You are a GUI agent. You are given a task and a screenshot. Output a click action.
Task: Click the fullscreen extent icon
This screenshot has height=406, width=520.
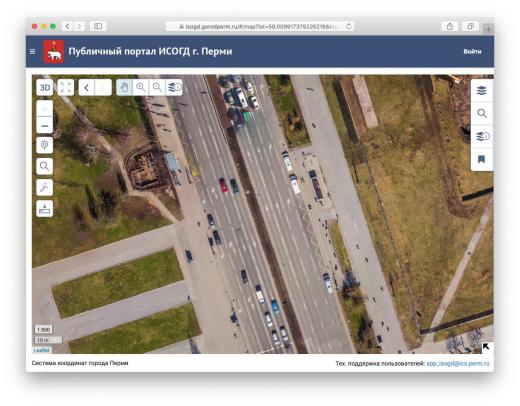click(66, 88)
